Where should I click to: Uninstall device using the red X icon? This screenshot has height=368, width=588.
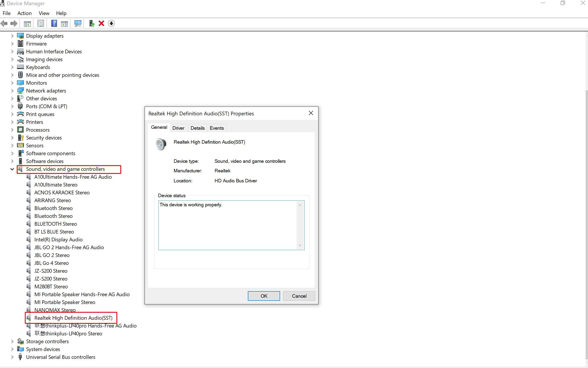101,23
